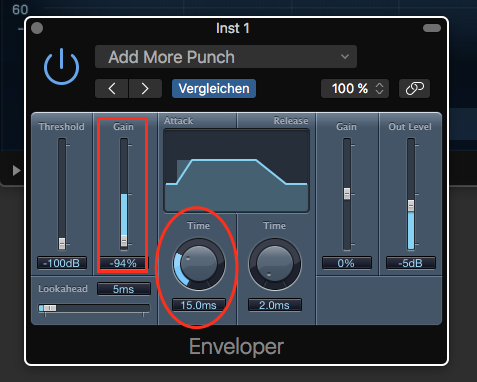Toggle the Vergleichen compare button

tap(214, 89)
